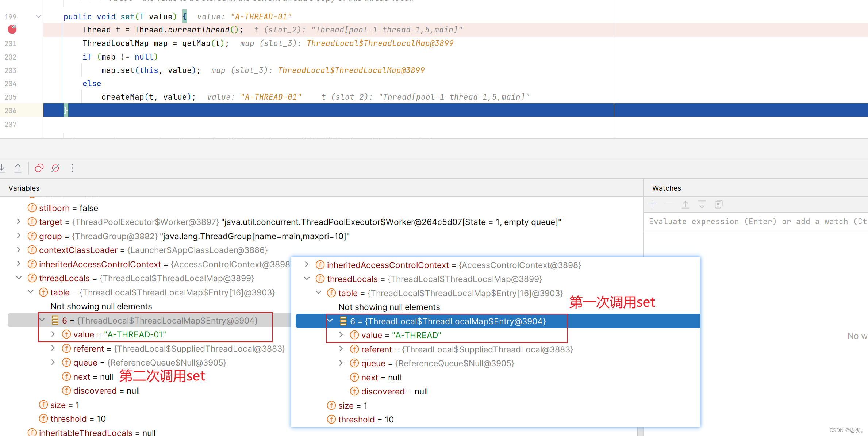Click the array icon of entry 6 in Variables
The width and height of the screenshot is (868, 436).
click(x=55, y=320)
